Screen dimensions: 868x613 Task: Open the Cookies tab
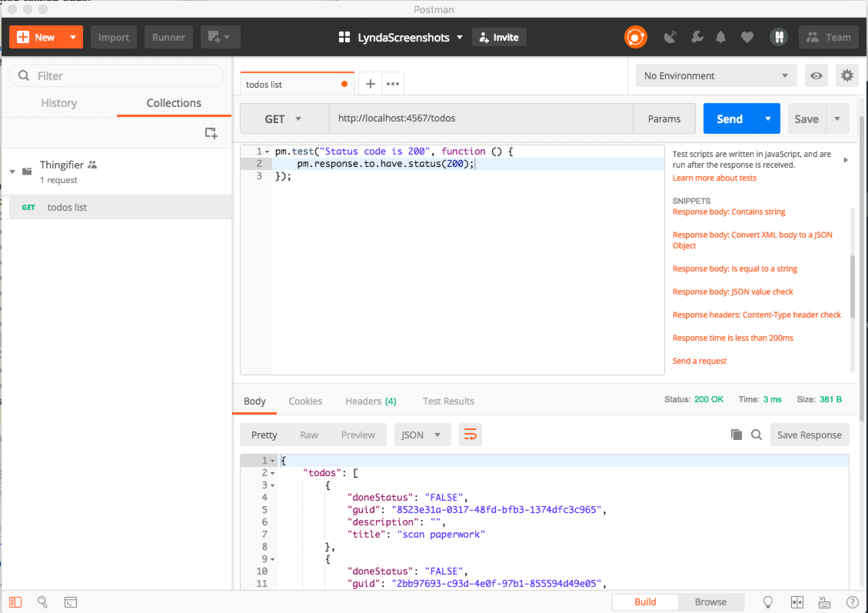click(x=305, y=401)
